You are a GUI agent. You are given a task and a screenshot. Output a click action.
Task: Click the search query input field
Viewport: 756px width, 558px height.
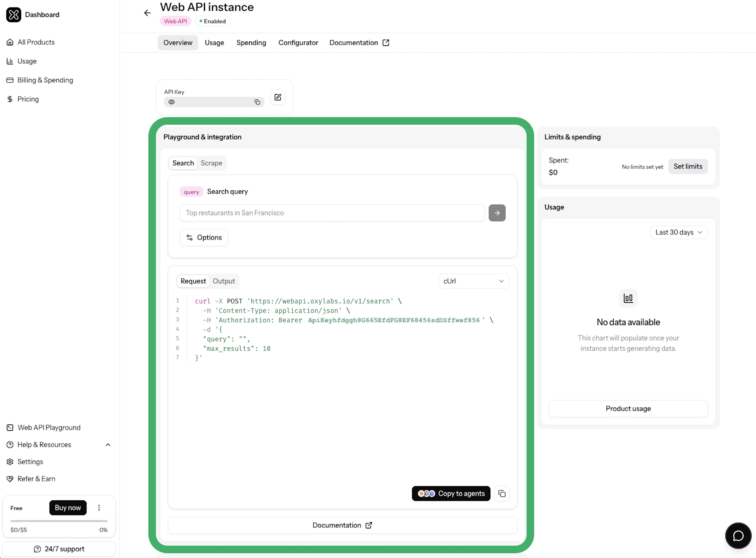pos(332,213)
